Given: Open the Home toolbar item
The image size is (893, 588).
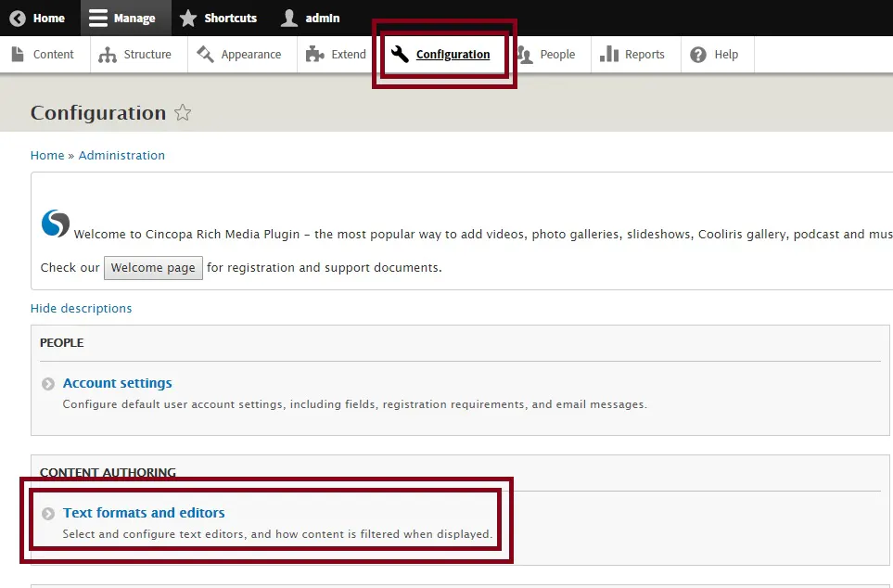Looking at the screenshot, I should [x=40, y=19].
